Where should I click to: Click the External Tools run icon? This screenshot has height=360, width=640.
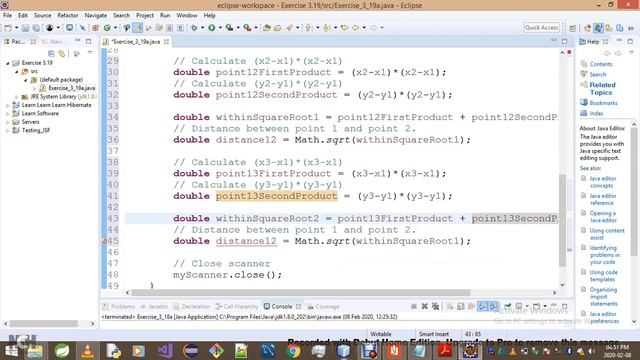tap(247, 28)
